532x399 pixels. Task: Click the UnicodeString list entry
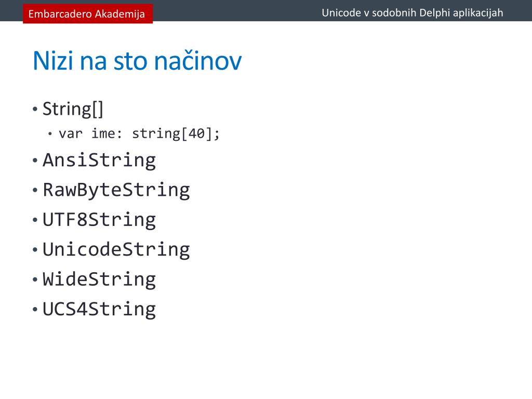tap(116, 250)
